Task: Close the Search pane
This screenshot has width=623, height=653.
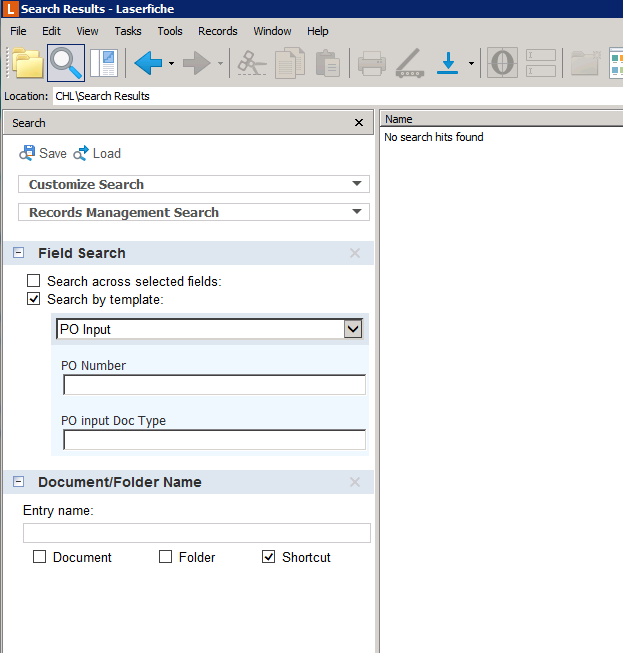Action: [359, 123]
